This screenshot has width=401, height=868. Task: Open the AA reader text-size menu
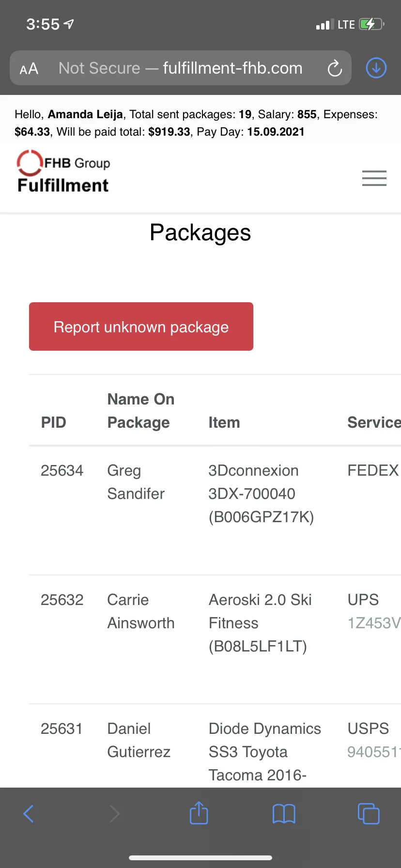coord(29,68)
